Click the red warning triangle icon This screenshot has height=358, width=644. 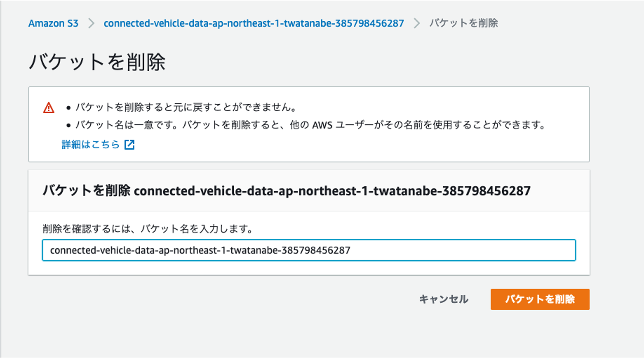coord(49,108)
